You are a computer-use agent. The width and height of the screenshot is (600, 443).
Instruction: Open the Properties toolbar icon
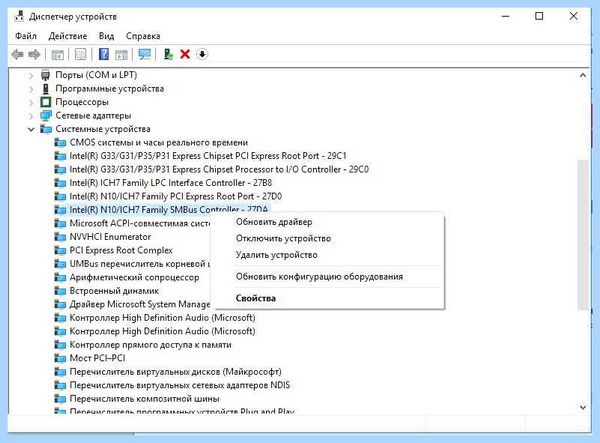(80, 54)
